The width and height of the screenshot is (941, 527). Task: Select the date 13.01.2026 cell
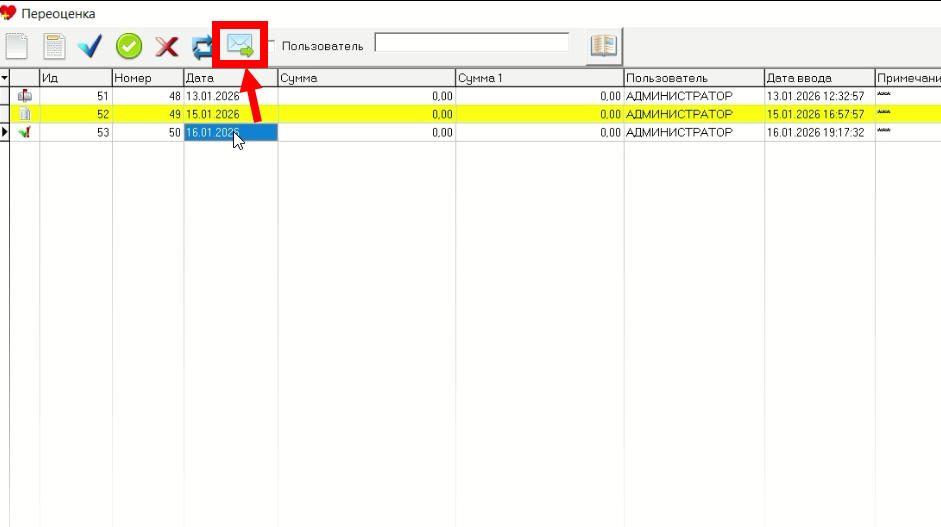pyautogui.click(x=230, y=96)
